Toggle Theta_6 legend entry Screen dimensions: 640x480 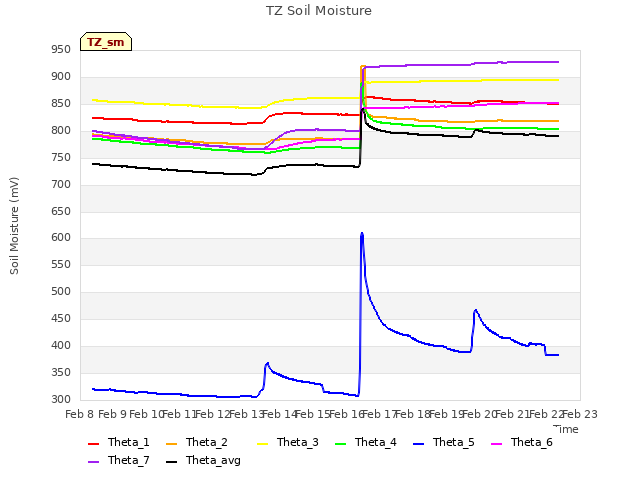[522, 442]
